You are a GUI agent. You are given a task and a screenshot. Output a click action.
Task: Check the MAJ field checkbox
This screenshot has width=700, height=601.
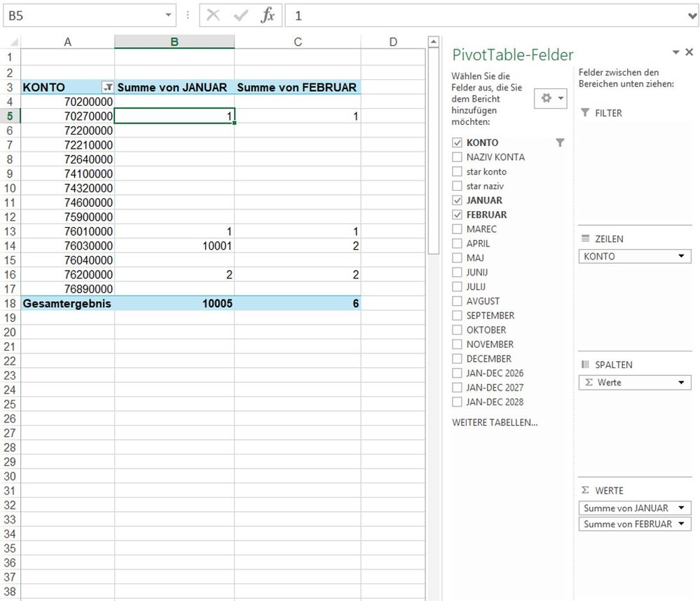457,258
